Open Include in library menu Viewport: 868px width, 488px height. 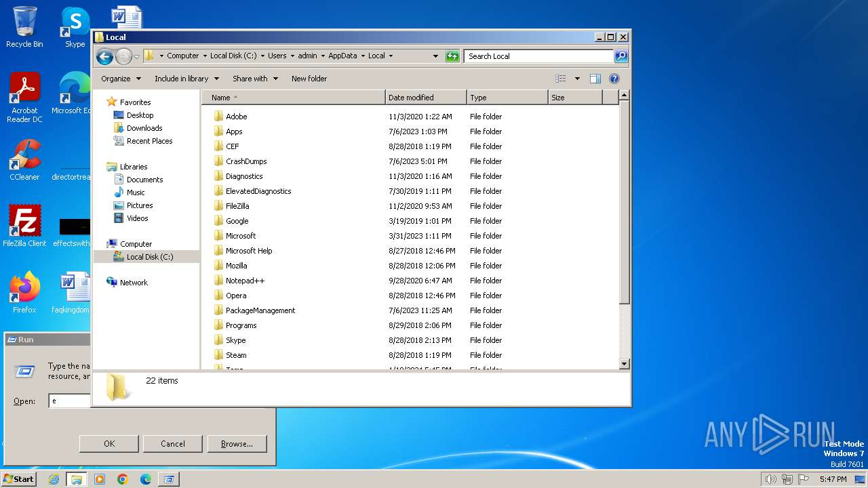[186, 79]
